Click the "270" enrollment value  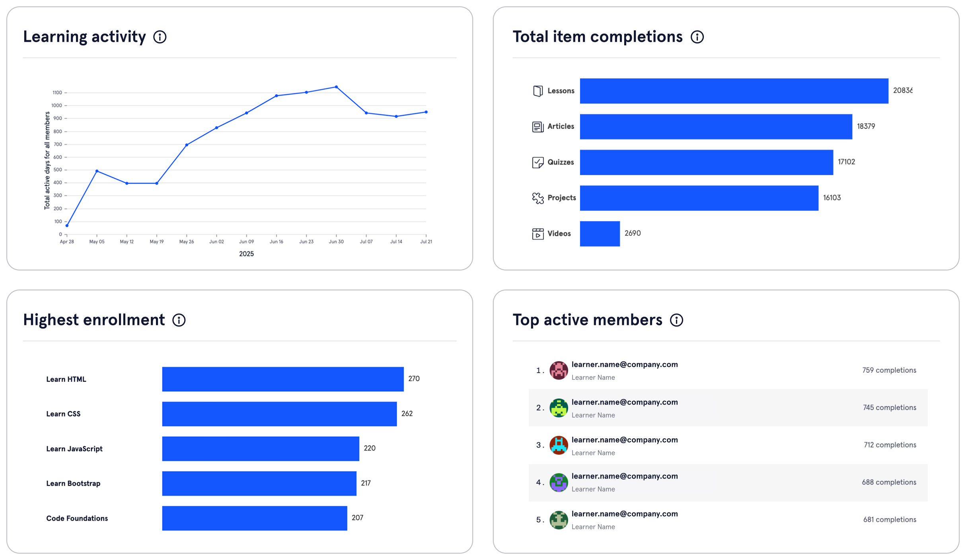pos(414,379)
